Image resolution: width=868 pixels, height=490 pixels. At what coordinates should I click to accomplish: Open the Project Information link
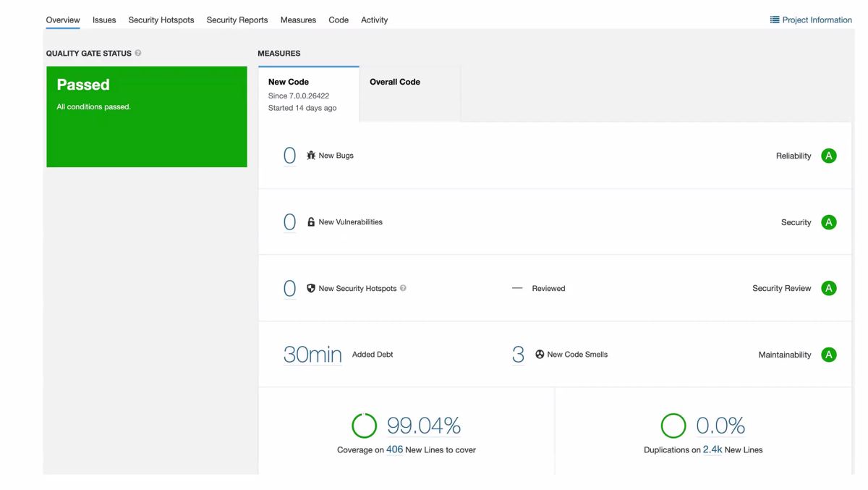click(x=811, y=20)
